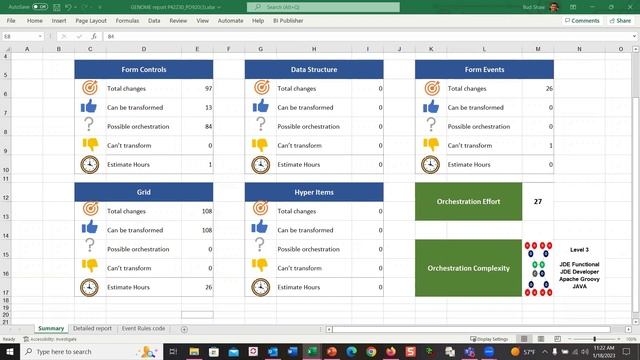Viewport: 640px width, 360px height.
Task: Open the File menu
Action: click(x=11, y=20)
